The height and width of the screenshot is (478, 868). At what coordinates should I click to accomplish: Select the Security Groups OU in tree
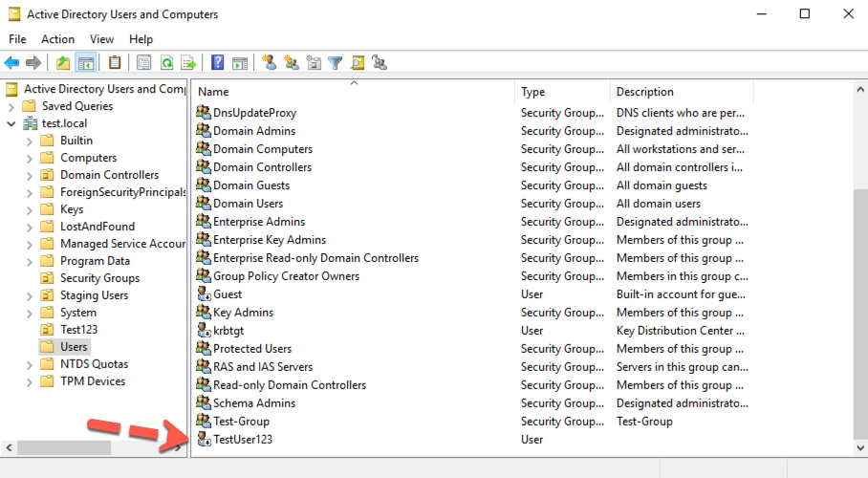[x=99, y=278]
